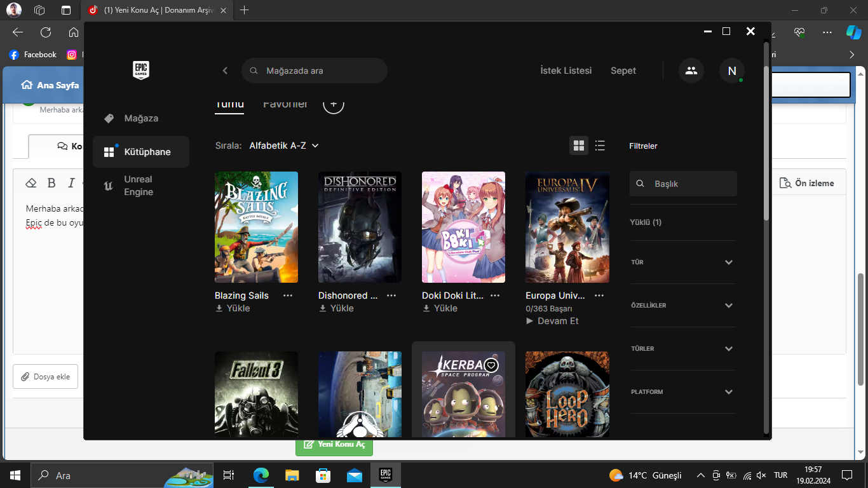The image size is (868, 488).
Task: Open Ana Sayfa in browser page
Action: coord(50,85)
